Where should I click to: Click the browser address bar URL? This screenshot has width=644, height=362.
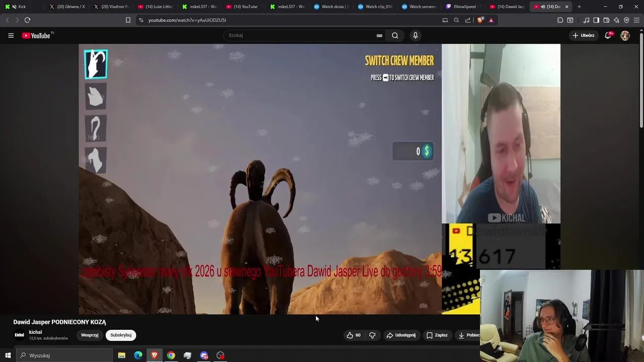[x=187, y=20]
